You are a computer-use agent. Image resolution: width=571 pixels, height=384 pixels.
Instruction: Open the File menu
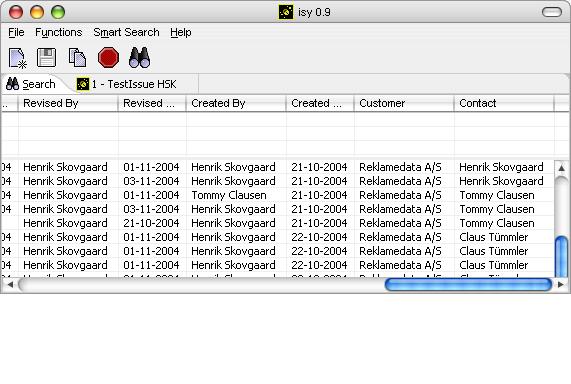coord(16,32)
